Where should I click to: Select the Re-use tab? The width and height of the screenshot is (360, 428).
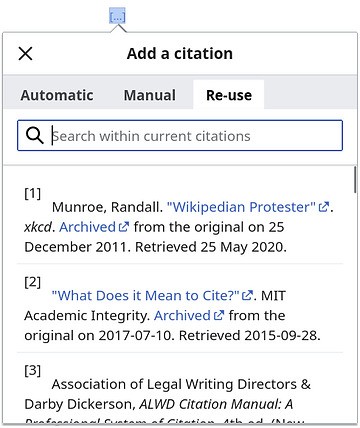pyautogui.click(x=229, y=95)
